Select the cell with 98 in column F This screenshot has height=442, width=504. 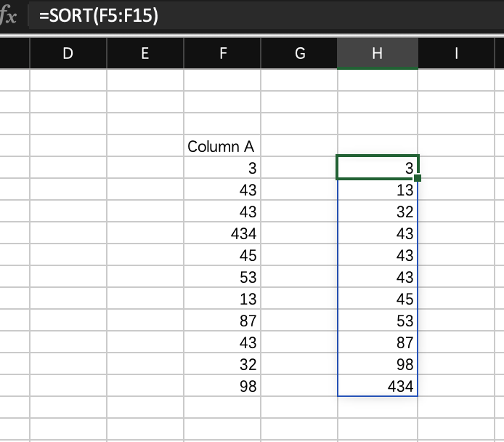[222, 387]
